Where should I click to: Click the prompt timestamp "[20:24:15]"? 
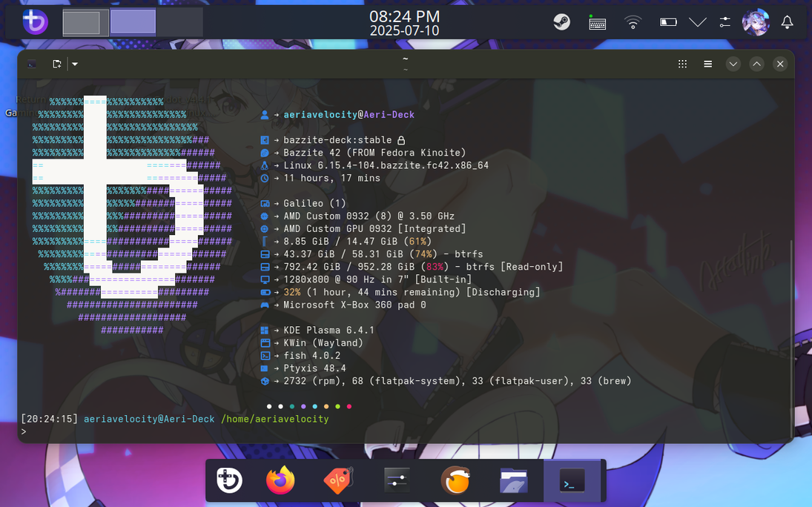coord(49,419)
